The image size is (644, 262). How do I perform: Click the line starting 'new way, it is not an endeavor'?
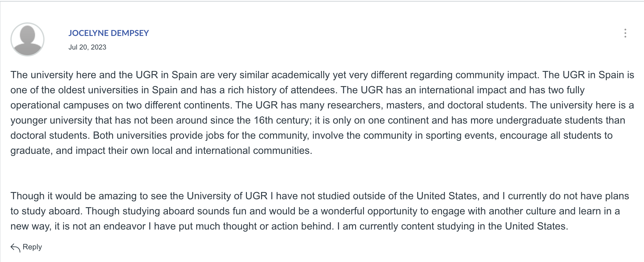pyautogui.click(x=289, y=226)
